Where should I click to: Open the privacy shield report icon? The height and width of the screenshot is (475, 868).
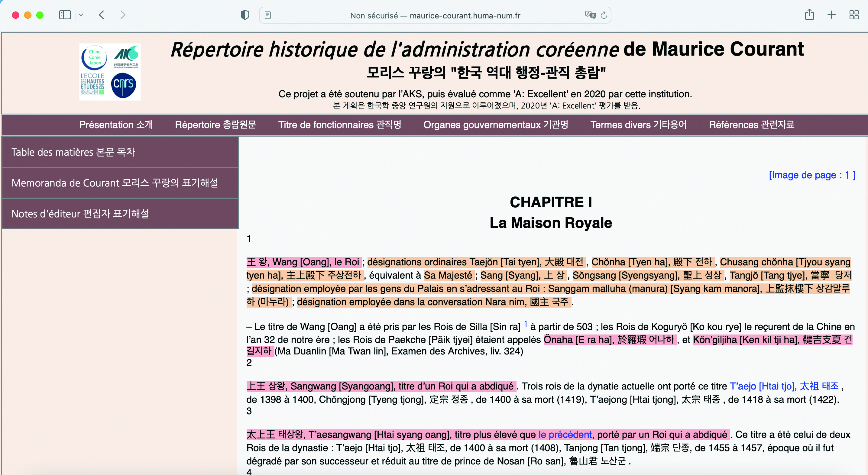tap(245, 15)
